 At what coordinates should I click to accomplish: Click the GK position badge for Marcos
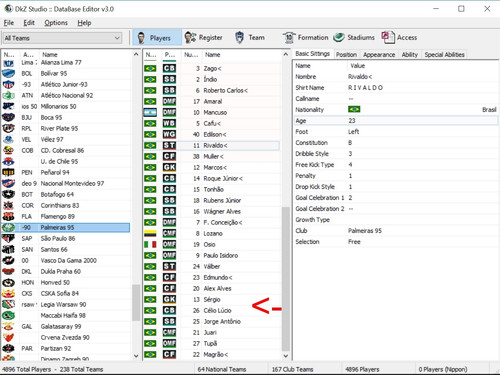[x=169, y=167]
